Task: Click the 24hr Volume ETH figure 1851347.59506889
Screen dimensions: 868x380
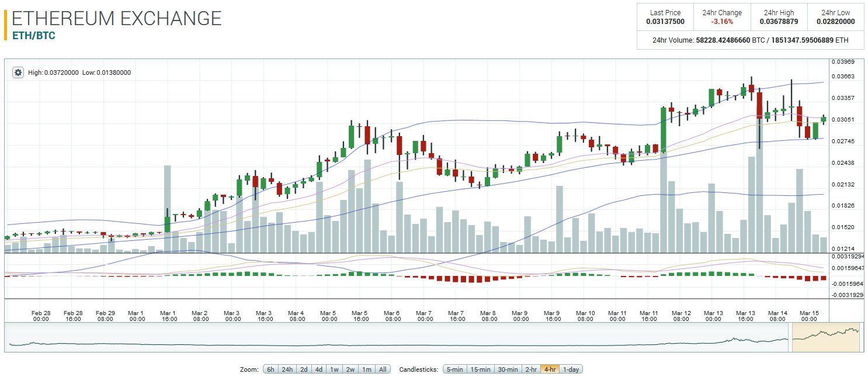Action: 803,40
